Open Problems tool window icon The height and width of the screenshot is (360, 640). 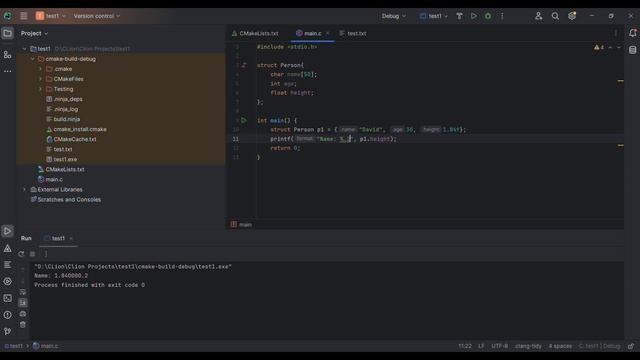(7, 315)
